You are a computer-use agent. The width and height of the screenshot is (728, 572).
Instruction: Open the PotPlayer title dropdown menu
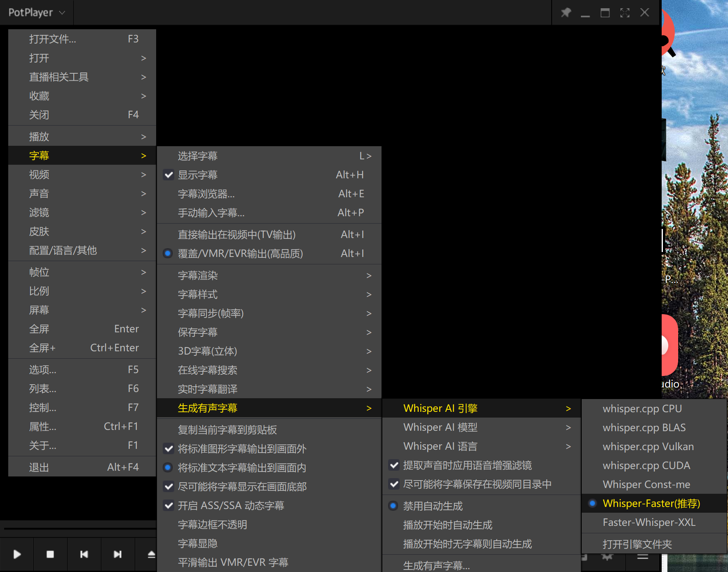click(x=37, y=13)
